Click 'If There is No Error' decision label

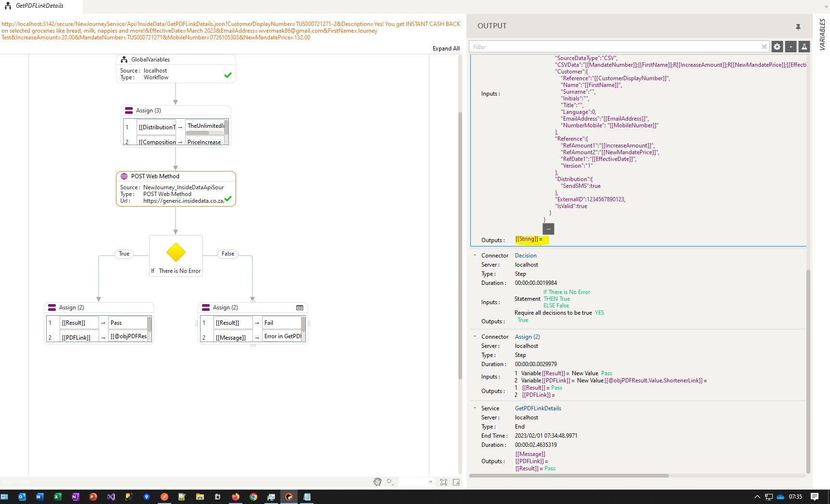click(176, 271)
